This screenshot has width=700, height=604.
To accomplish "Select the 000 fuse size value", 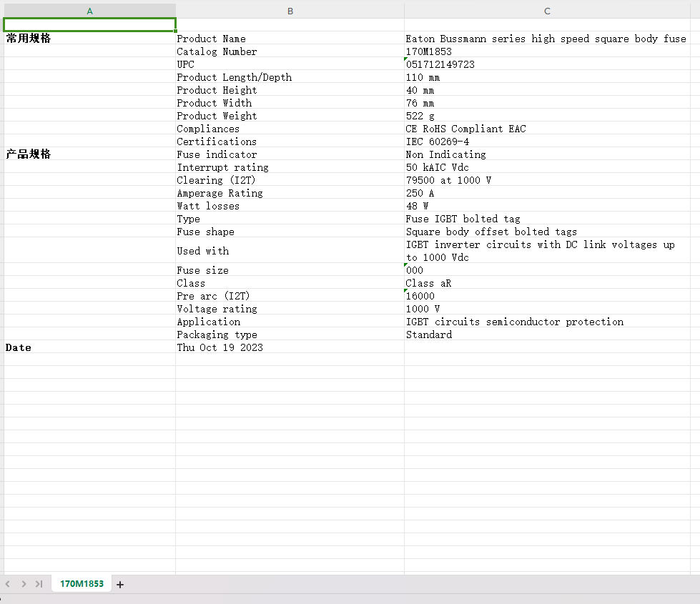I will pos(547,270).
